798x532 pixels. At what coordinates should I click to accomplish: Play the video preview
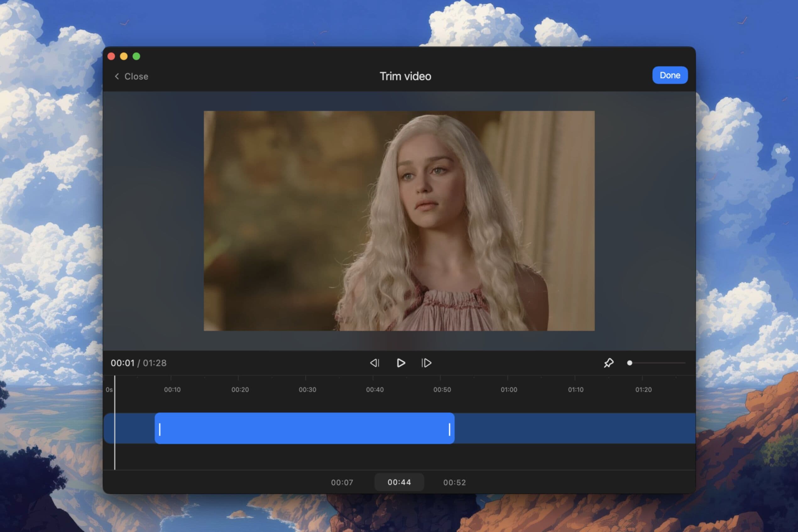[401, 363]
